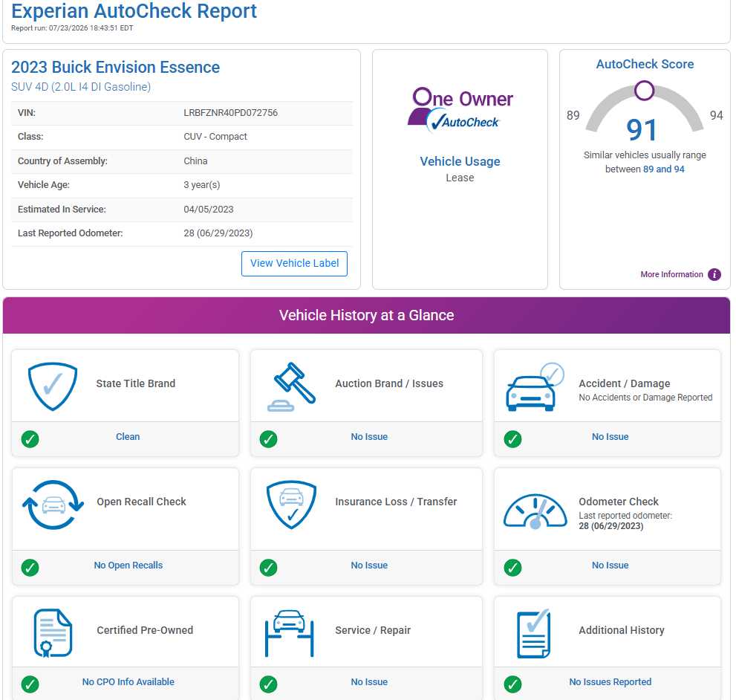Click the Last Reported Odometer value in table
Viewport: 736px width, 700px height.
(x=218, y=233)
